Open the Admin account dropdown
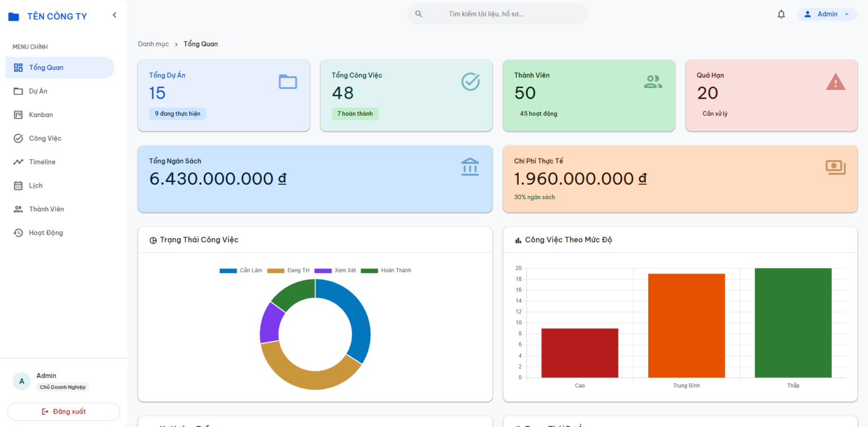This screenshot has width=868, height=427. 827,14
